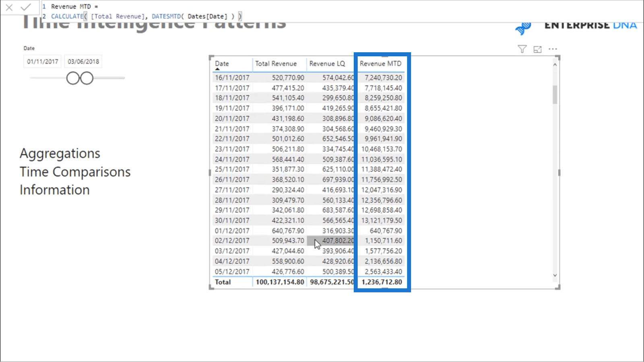This screenshot has height=362, width=644.
Task: Select the 26/11/2017 date cell
Action: (x=232, y=179)
